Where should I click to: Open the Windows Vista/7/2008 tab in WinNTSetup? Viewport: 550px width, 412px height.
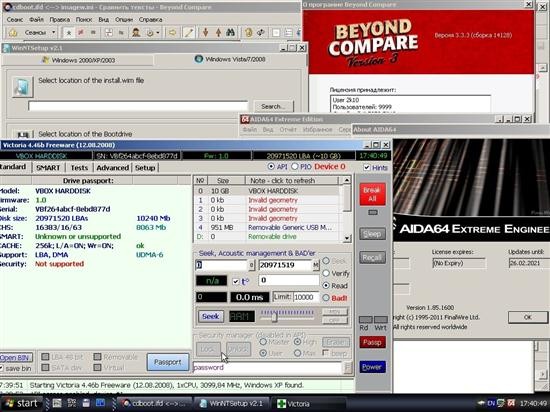(x=230, y=59)
